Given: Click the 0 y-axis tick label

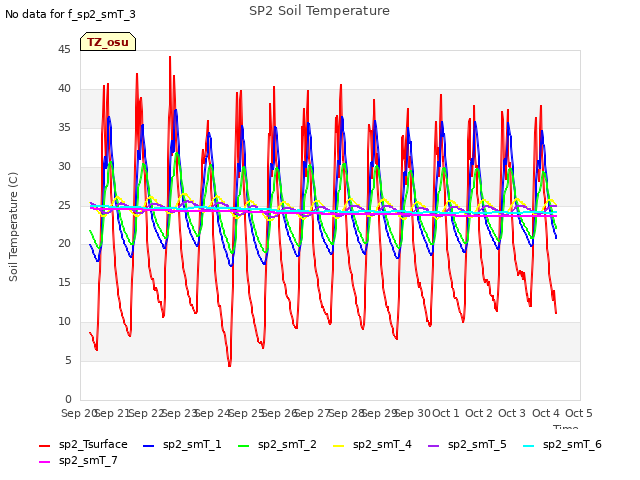Looking at the screenshot, I should point(68,399).
